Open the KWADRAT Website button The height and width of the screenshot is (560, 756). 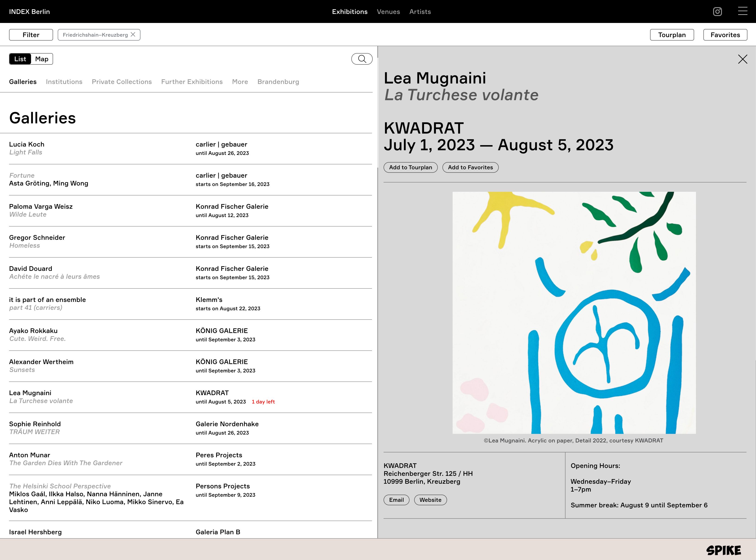[430, 500]
